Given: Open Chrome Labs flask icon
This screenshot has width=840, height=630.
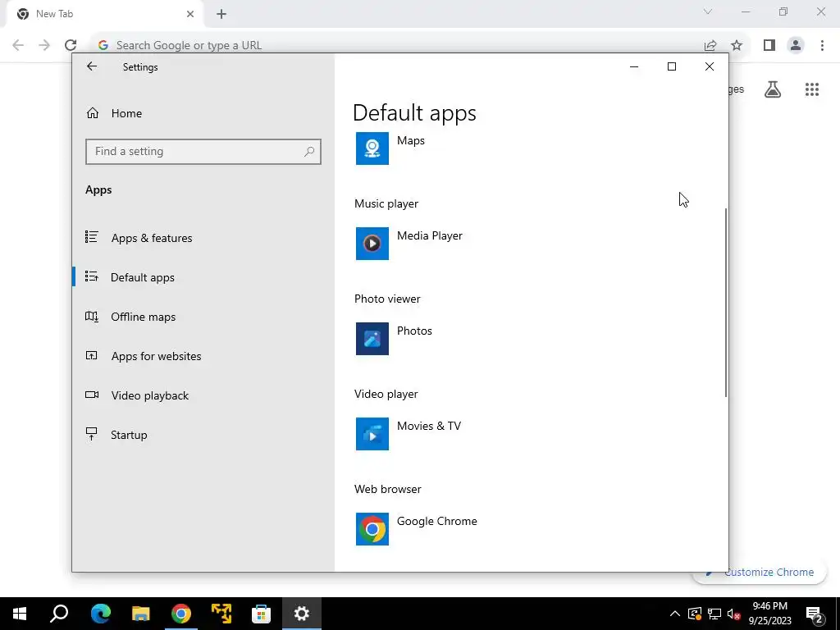Looking at the screenshot, I should pyautogui.click(x=773, y=89).
